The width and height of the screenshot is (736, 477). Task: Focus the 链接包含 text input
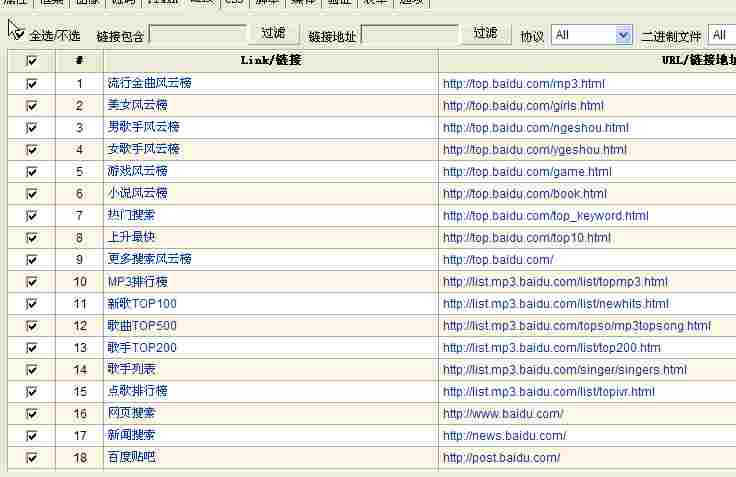tap(198, 35)
